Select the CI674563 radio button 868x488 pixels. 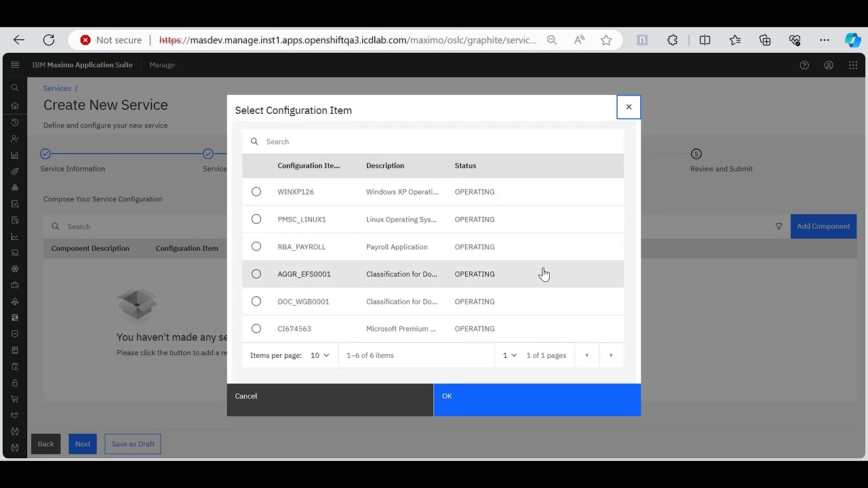(x=256, y=329)
